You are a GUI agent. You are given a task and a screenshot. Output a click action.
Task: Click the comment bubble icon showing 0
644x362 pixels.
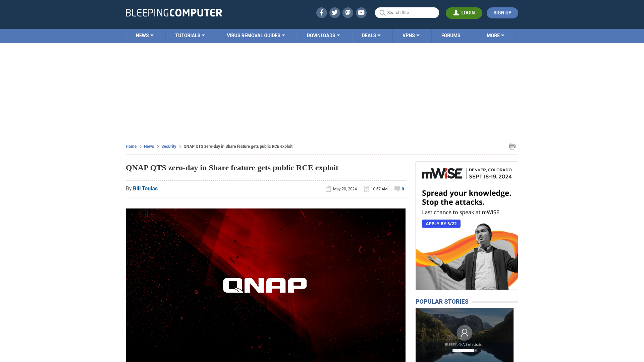(397, 189)
